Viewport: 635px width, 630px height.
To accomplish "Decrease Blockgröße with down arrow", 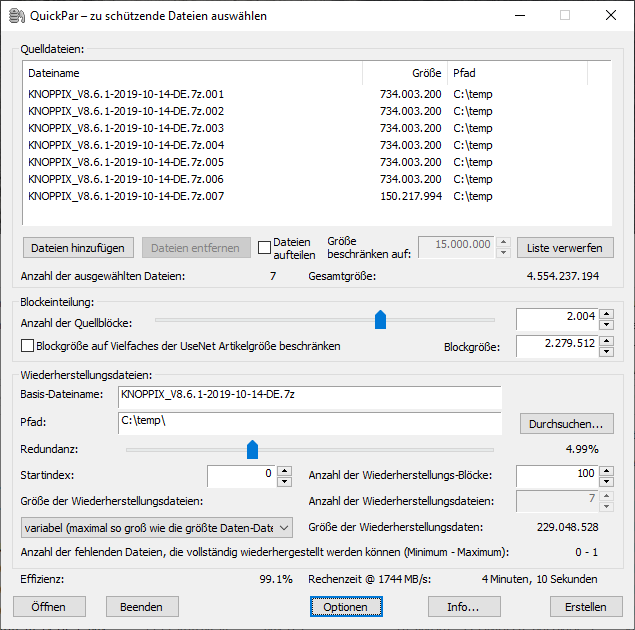I will tap(606, 351).
